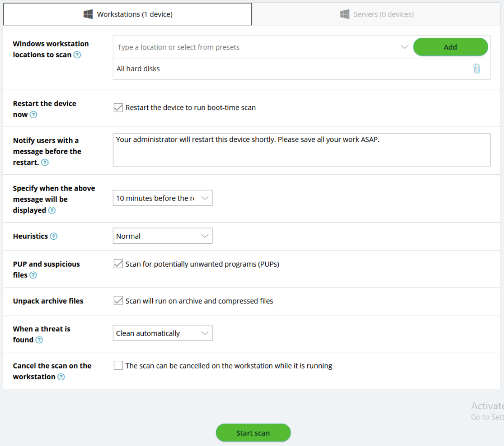View help for the restart notification message
Viewport: 504px width, 446px height.
coord(45,163)
